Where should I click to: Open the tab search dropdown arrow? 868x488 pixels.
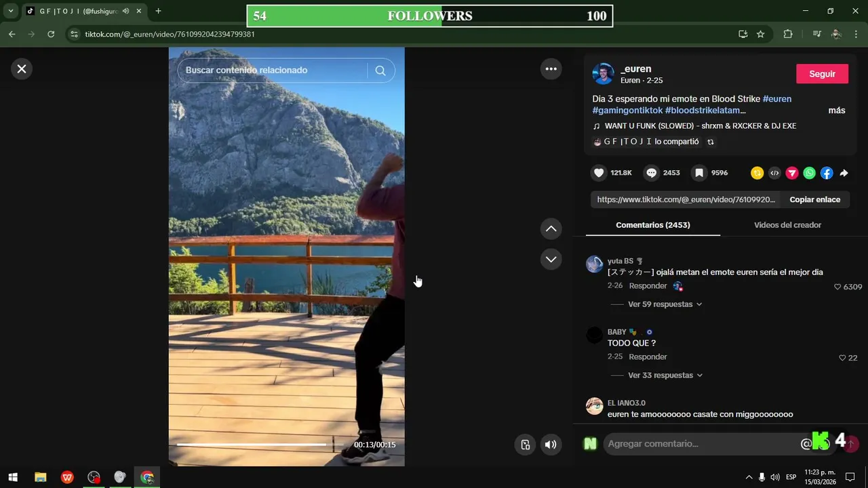pos(10,11)
